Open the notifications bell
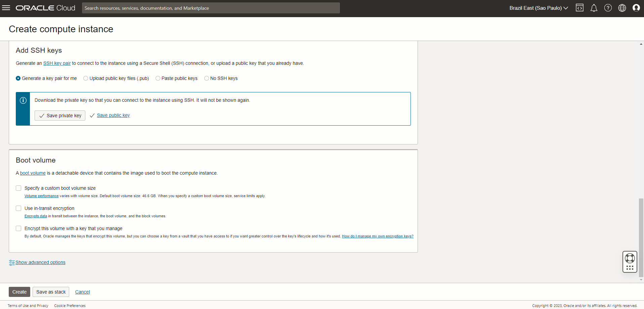 coord(594,8)
